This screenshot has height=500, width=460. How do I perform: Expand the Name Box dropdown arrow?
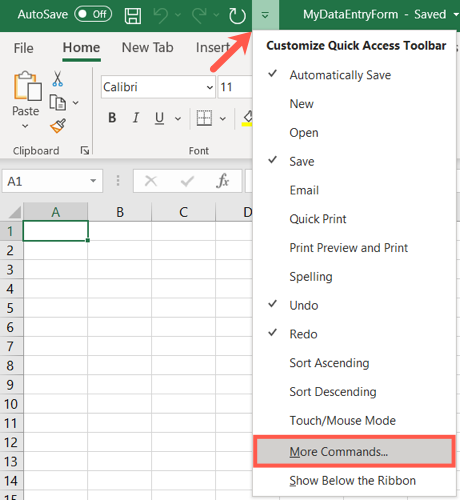[x=93, y=181]
